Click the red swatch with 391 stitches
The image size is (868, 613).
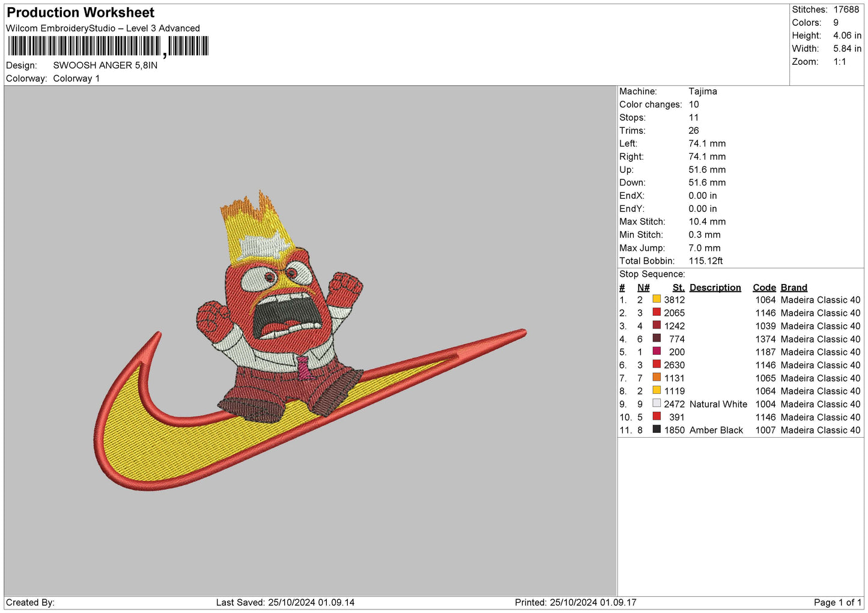tap(657, 417)
